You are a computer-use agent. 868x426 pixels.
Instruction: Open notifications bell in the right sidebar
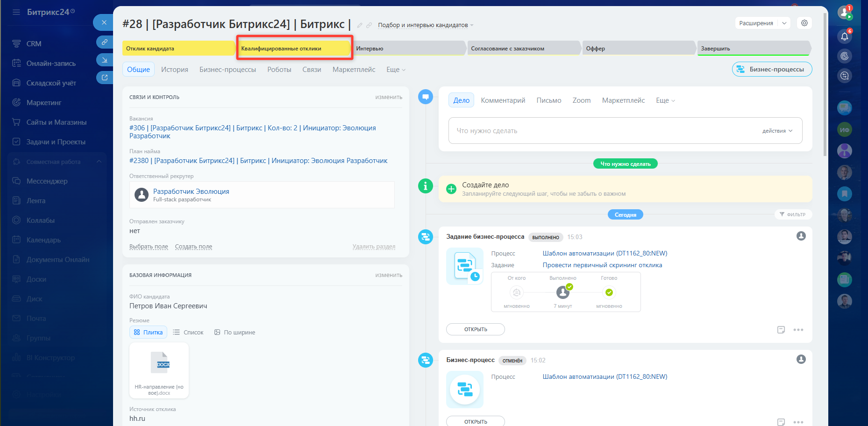tap(845, 36)
